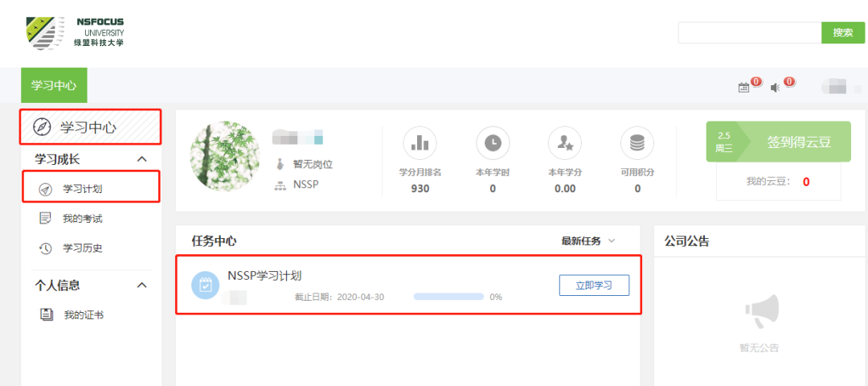The image size is (868, 386).
Task: Click the NSSP学习计划 task calendar icon
Action: click(205, 285)
